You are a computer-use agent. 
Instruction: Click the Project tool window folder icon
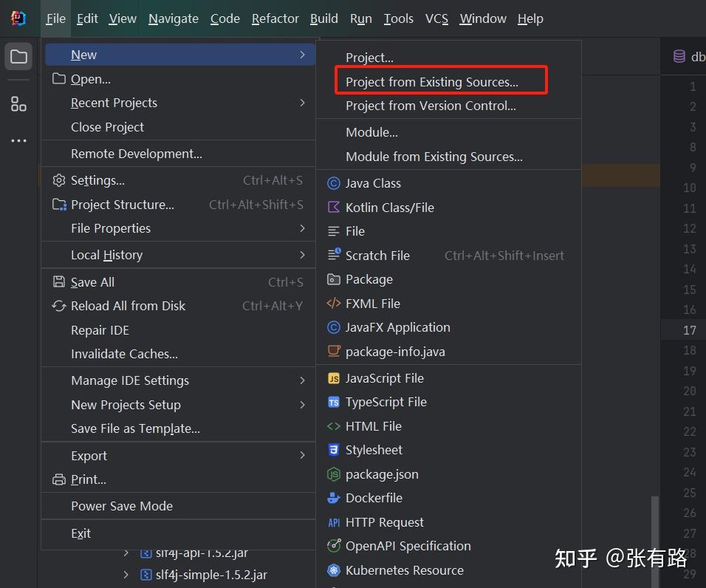[18, 55]
